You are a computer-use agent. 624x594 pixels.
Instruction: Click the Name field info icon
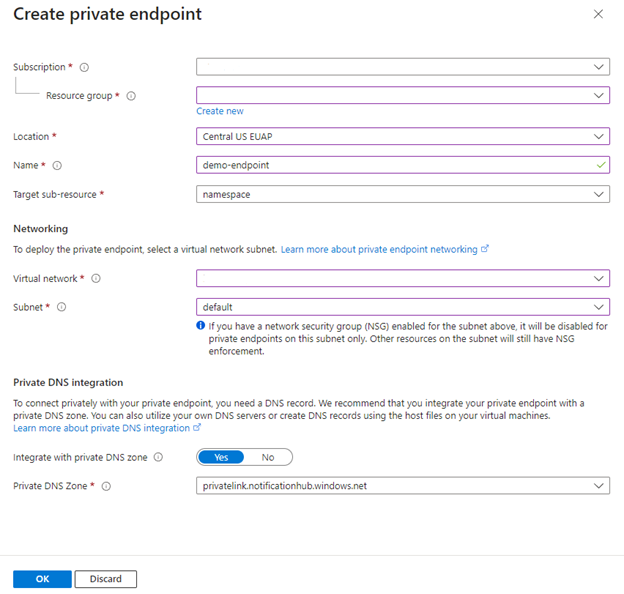tap(57, 166)
